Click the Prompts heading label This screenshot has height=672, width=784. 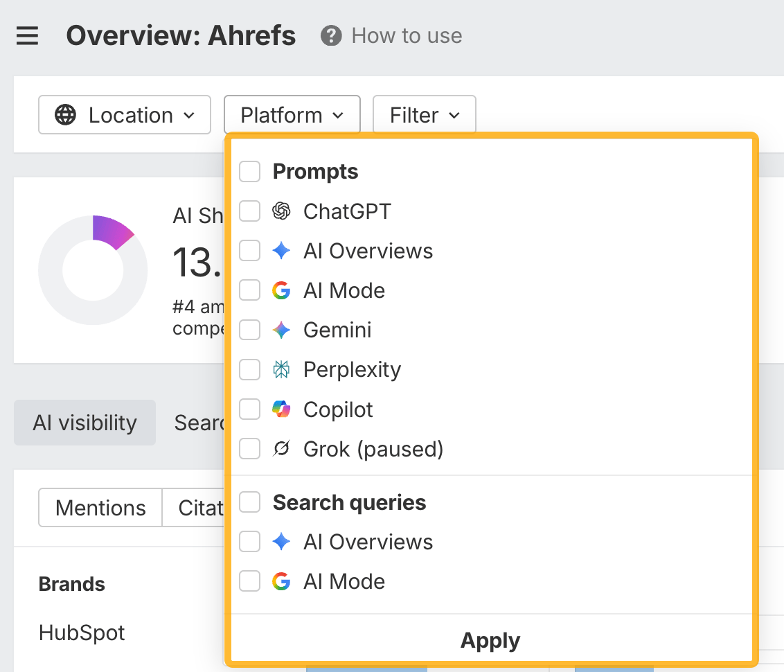point(316,172)
